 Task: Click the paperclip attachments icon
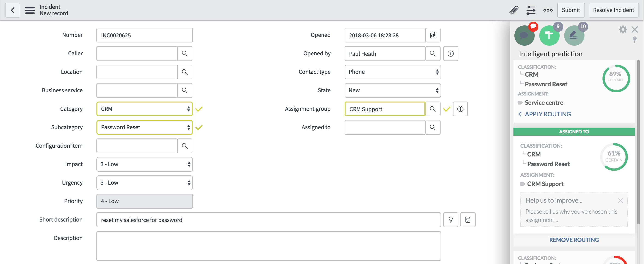click(514, 10)
